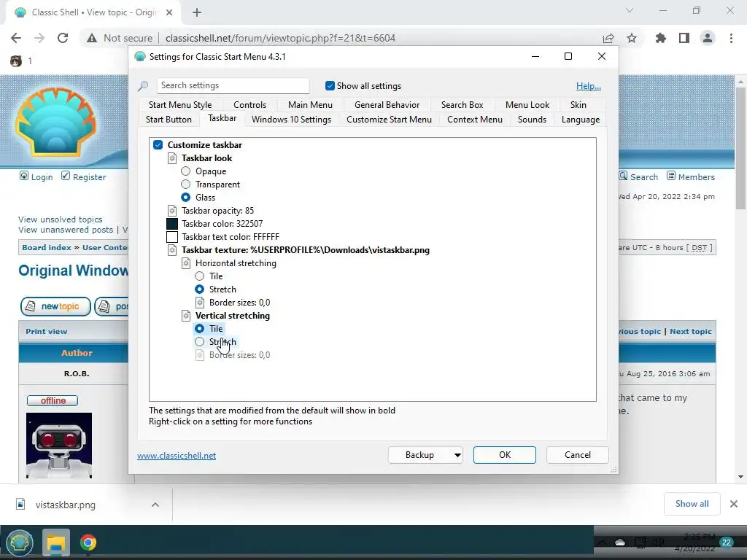Click the vistaskbar.png download file icon
747x560 pixels.
pos(20,505)
